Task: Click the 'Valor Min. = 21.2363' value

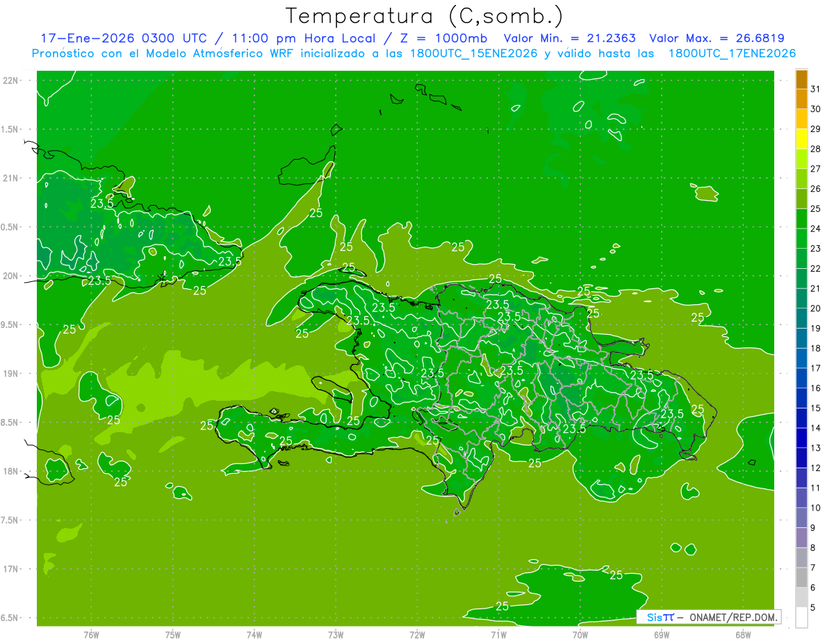Action: click(569, 38)
